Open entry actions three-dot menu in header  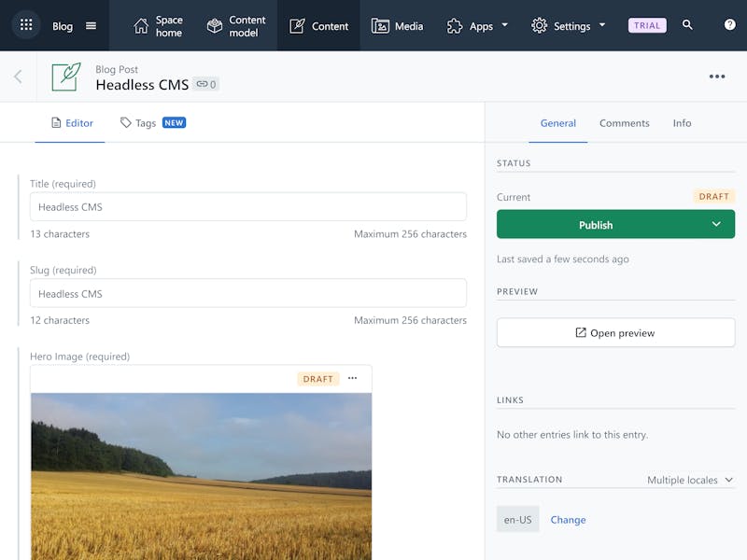pyautogui.click(x=717, y=77)
